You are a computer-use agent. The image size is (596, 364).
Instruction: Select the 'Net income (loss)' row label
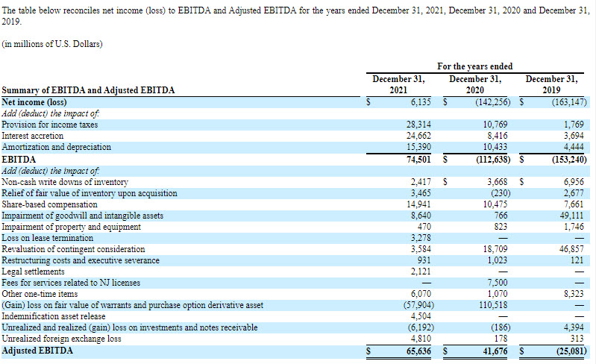click(34, 102)
